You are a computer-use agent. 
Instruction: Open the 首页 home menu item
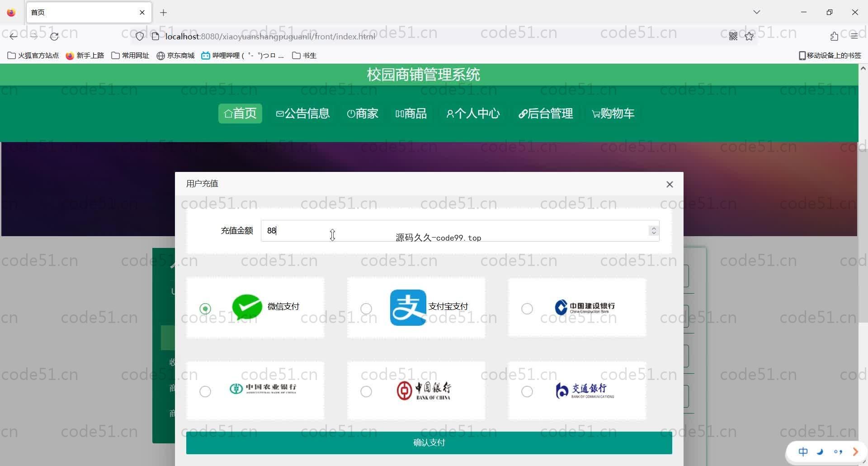(240, 113)
